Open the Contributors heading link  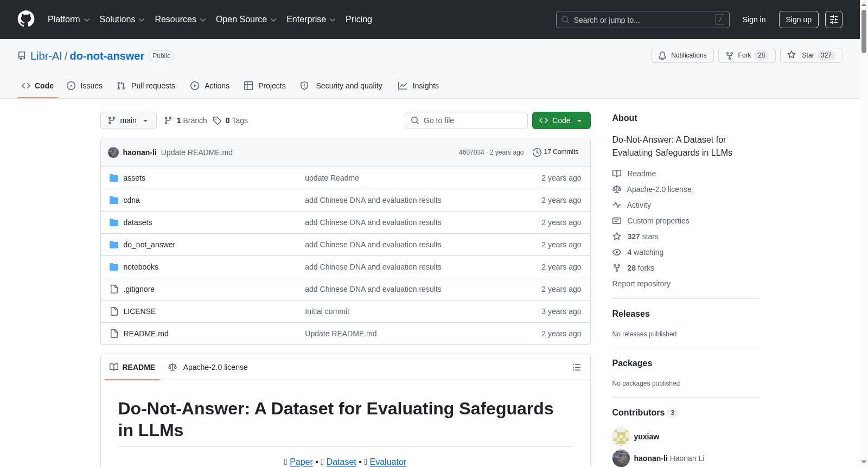[644, 412]
